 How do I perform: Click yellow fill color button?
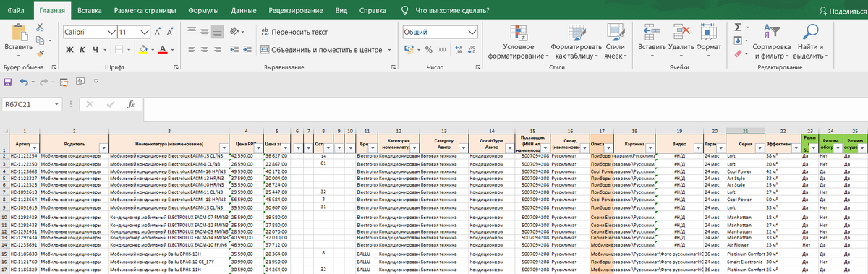coord(142,49)
